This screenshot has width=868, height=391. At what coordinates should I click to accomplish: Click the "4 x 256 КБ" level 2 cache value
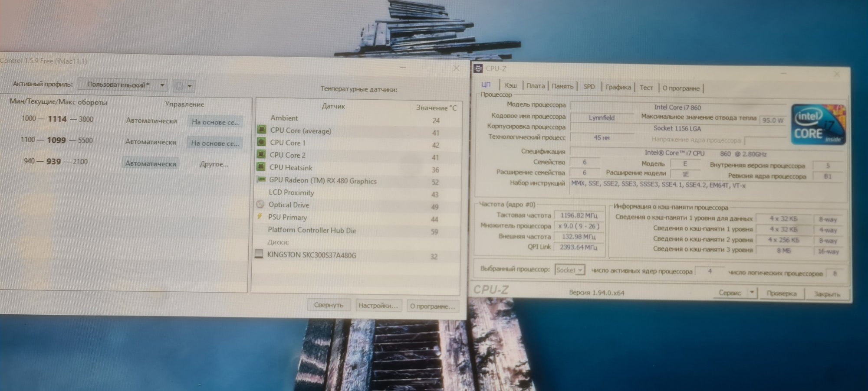click(783, 240)
